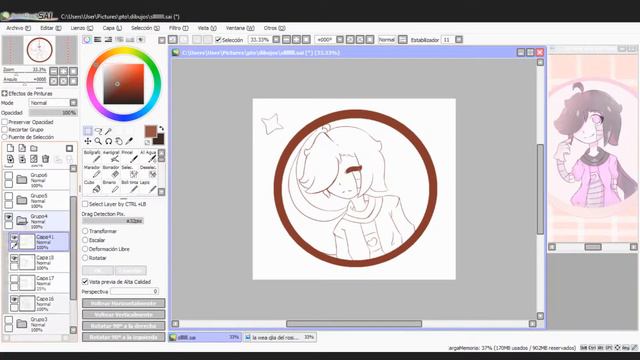Hide layer Capa16 with eye icon
The width and height of the screenshot is (640, 360).
point(14,300)
